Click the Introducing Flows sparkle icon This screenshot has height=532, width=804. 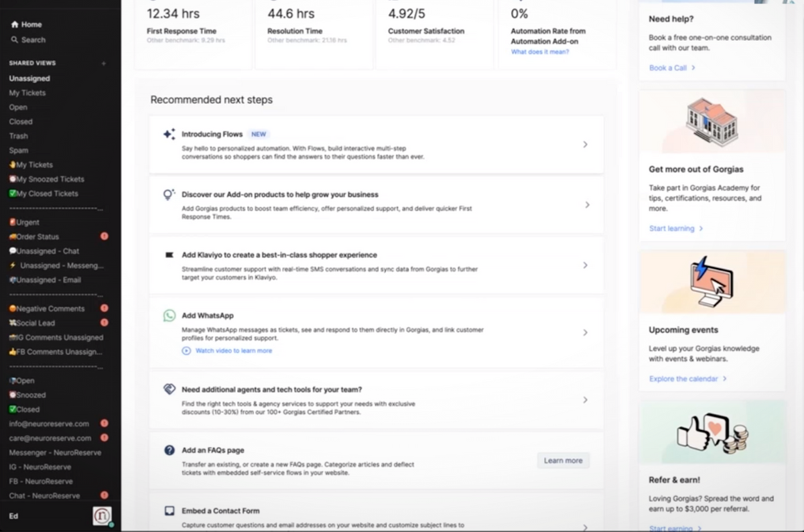(169, 134)
